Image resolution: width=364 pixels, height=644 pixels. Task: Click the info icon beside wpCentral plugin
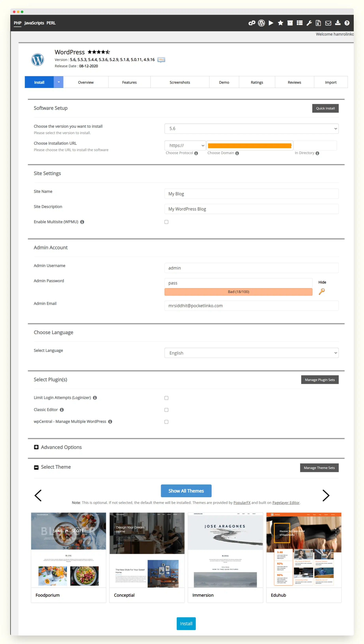pyautogui.click(x=110, y=422)
